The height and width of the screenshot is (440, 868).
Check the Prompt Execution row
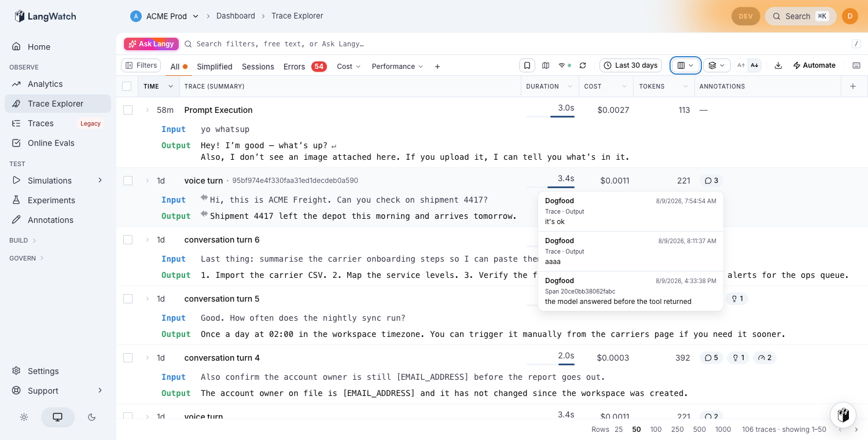point(128,110)
